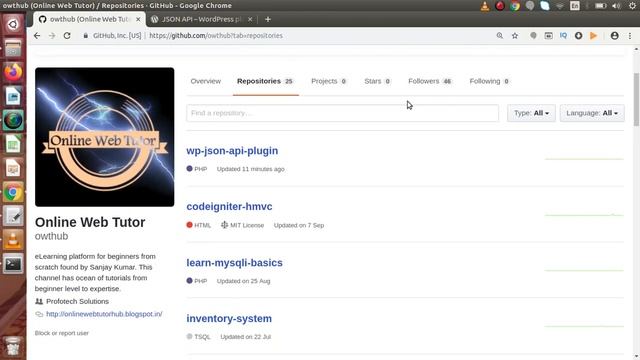This screenshot has width=640, height=360.
Task: Click the volume icon in system tray
Action: (x=616, y=6)
